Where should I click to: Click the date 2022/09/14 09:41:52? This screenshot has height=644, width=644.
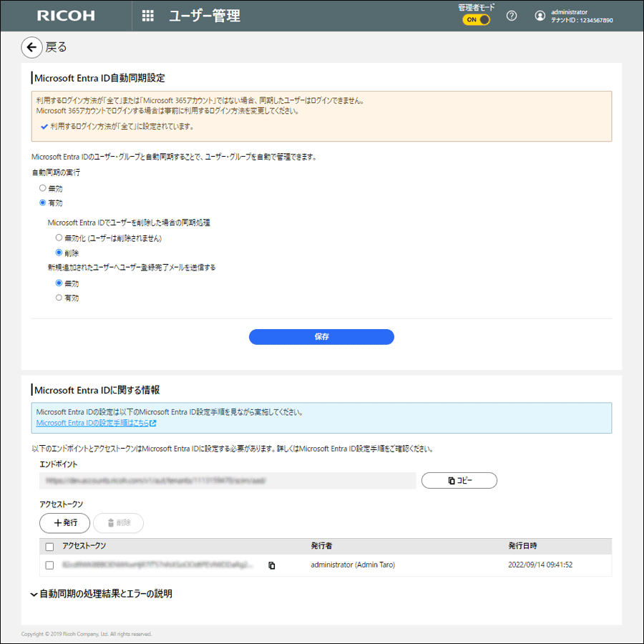point(540,565)
